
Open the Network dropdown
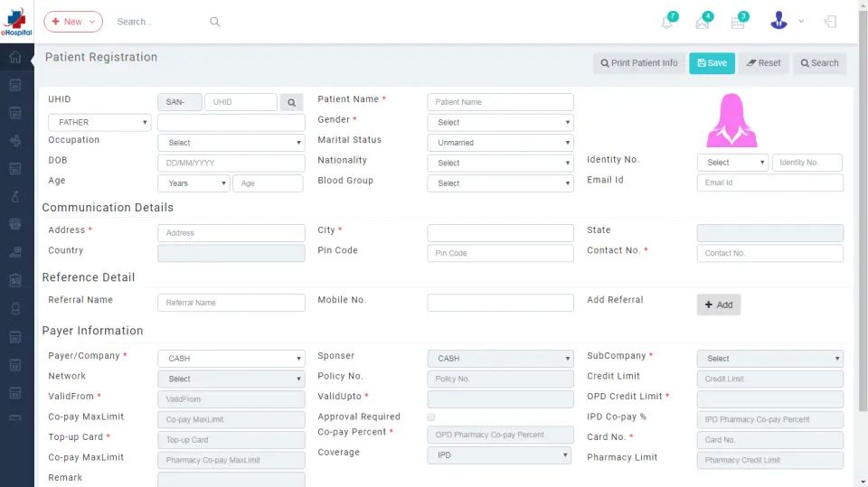coord(231,379)
